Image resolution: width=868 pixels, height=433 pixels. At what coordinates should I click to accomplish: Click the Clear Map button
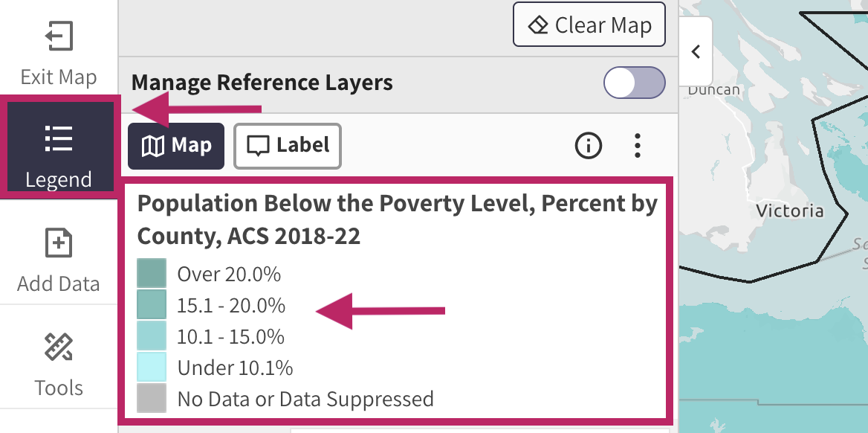pyautogui.click(x=589, y=25)
